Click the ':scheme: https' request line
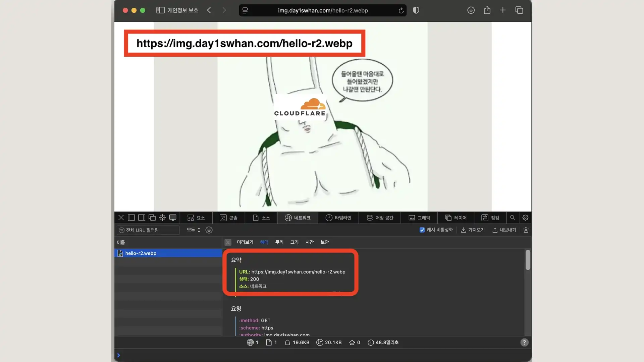This screenshot has width=644, height=362. pos(256,328)
